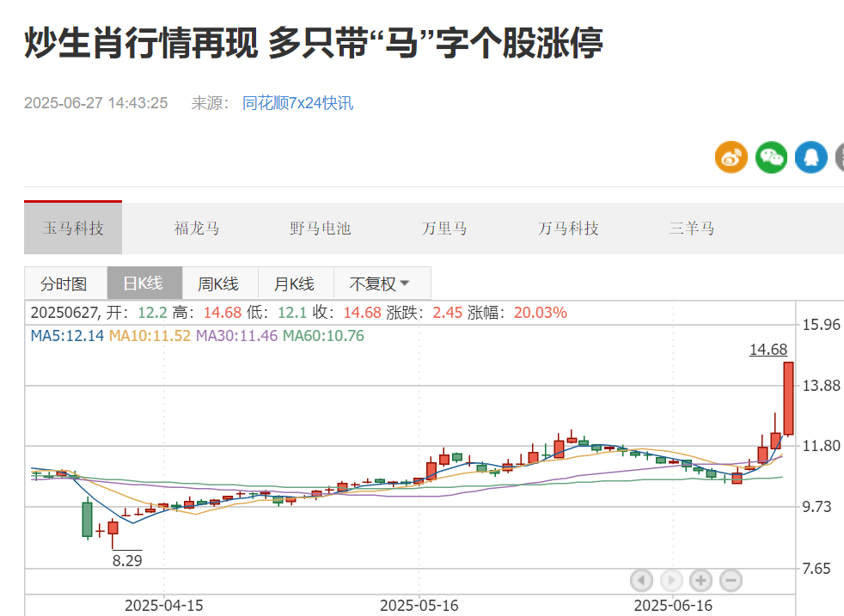Click the 8.29 low price label
The height and width of the screenshot is (616, 844).
[x=127, y=561]
